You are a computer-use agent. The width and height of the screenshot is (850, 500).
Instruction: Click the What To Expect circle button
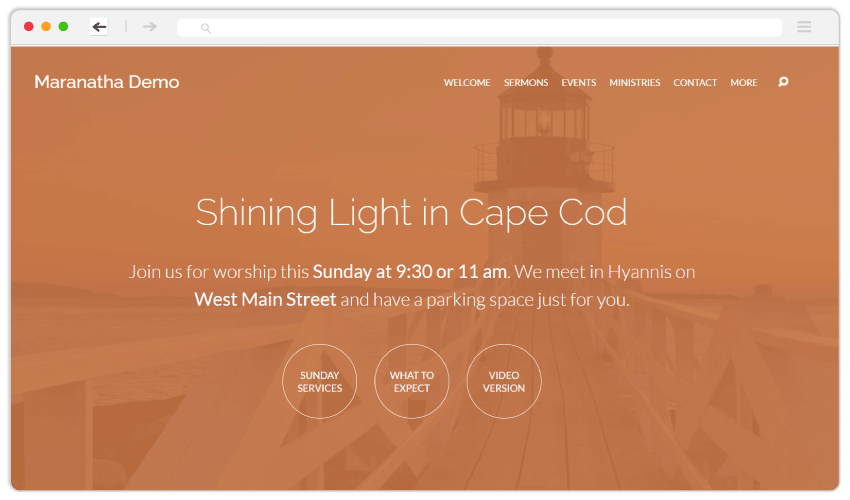pyautogui.click(x=411, y=381)
